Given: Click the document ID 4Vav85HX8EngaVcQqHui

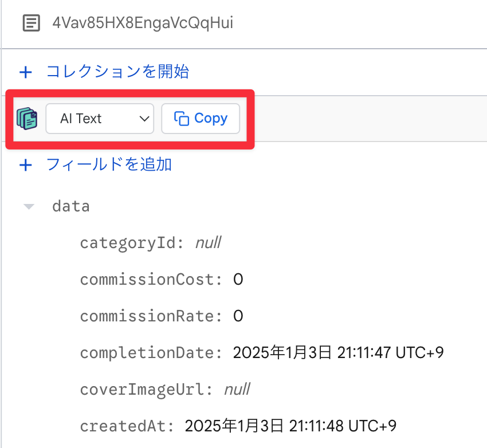Looking at the screenshot, I should [x=143, y=23].
